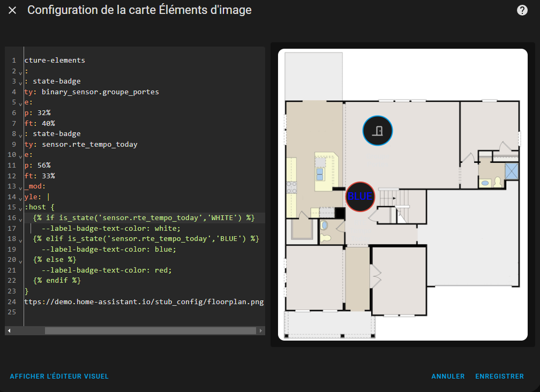The width and height of the screenshot is (540, 392).
Task: Collapse the code fold at line 8
Action: coord(20,135)
